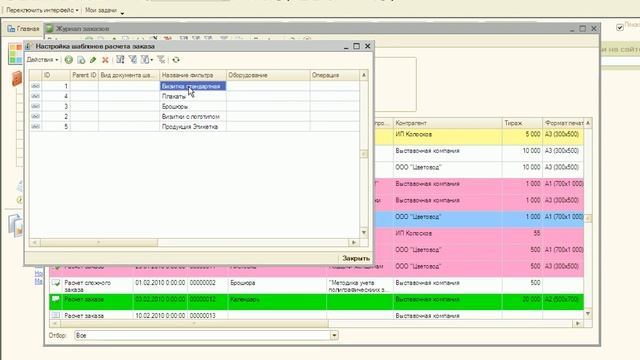The height and width of the screenshot is (360, 640).
Task: Click the green Add button in template toolbar
Action: (x=69, y=60)
